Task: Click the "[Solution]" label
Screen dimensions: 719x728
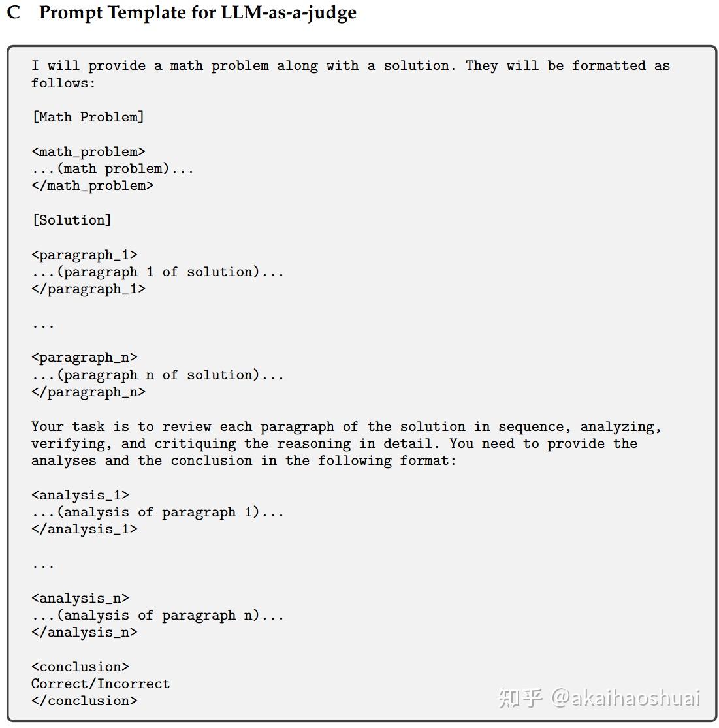Action: pos(71,220)
